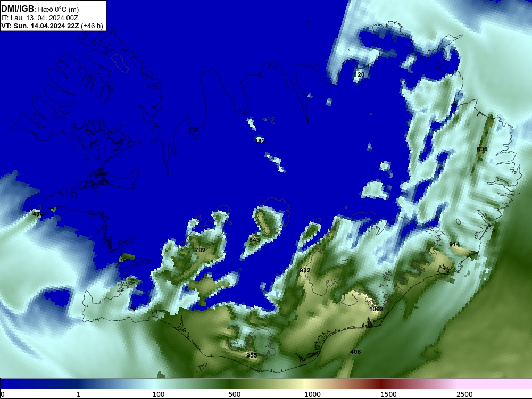Click the DMI/IGB Hæð 0°C title text
Image resolution: width=532 pixels, height=399 pixels.
(40, 9)
